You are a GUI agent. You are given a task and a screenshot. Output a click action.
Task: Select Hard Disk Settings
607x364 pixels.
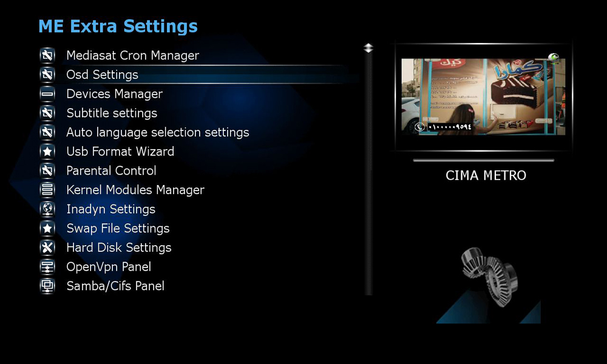[118, 248]
